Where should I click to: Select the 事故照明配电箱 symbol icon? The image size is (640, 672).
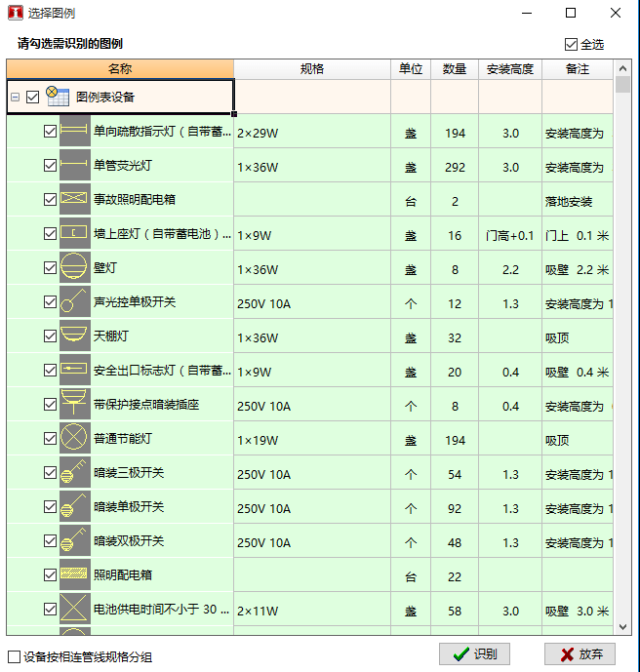[x=74, y=200]
